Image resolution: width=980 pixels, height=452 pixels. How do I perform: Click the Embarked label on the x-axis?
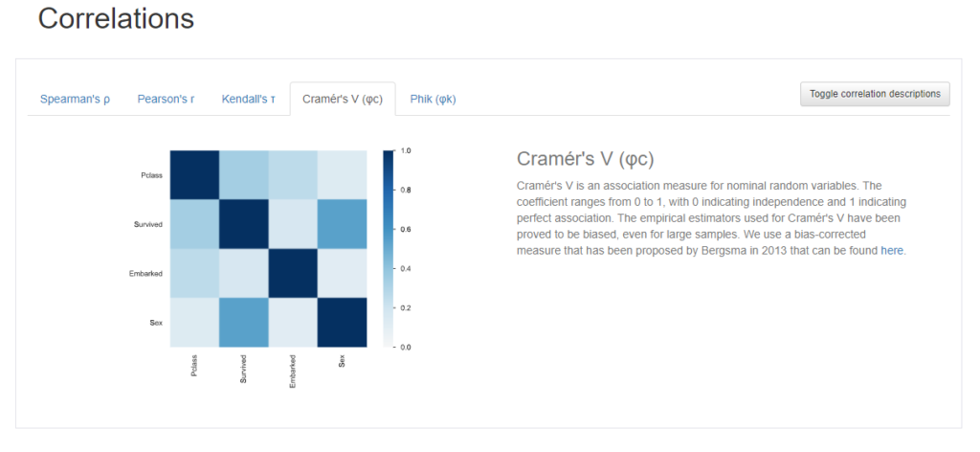(x=293, y=372)
